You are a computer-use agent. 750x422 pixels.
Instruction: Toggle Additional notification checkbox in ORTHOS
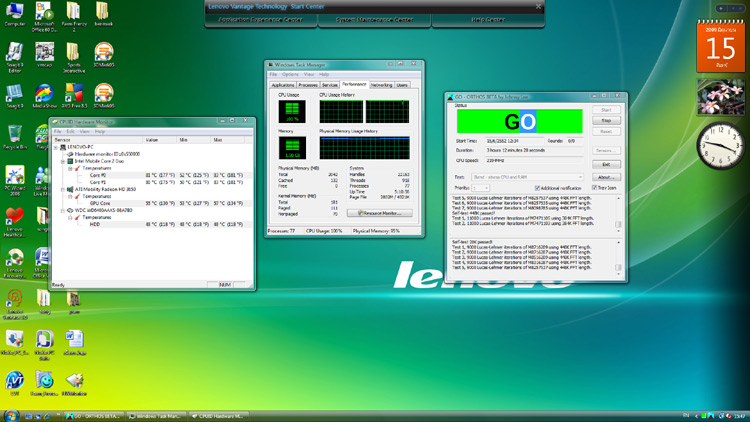(537, 188)
